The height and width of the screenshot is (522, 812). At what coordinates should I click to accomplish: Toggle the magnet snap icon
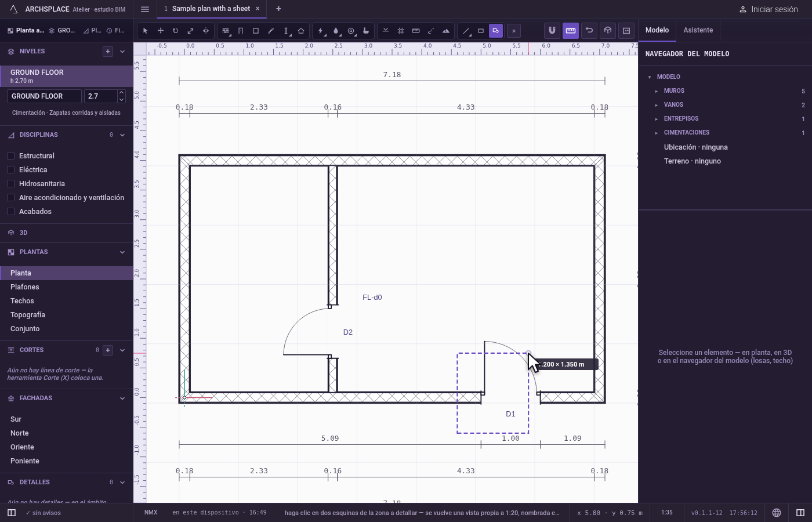tap(552, 30)
